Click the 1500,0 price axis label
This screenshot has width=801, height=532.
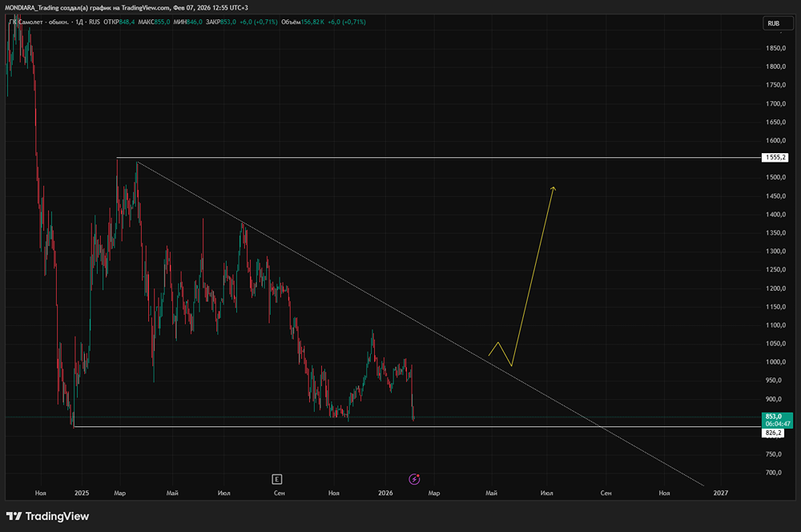775,177
